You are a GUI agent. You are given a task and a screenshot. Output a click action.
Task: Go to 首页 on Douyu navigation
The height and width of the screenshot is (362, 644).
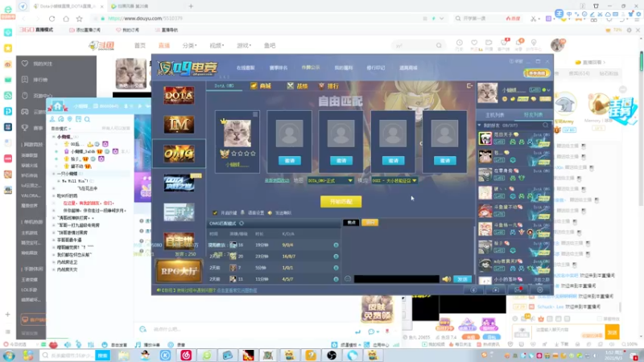140,46
